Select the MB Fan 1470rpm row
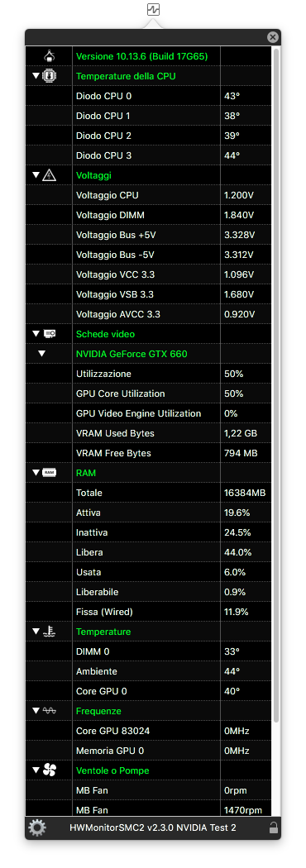The image size is (306, 868). click(149, 809)
